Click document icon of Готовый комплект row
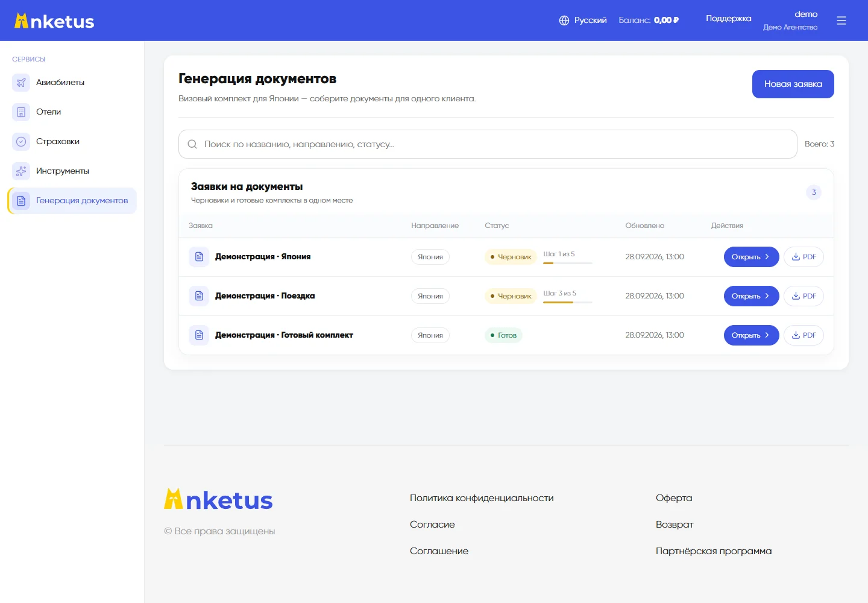The height and width of the screenshot is (603, 868). coord(199,335)
